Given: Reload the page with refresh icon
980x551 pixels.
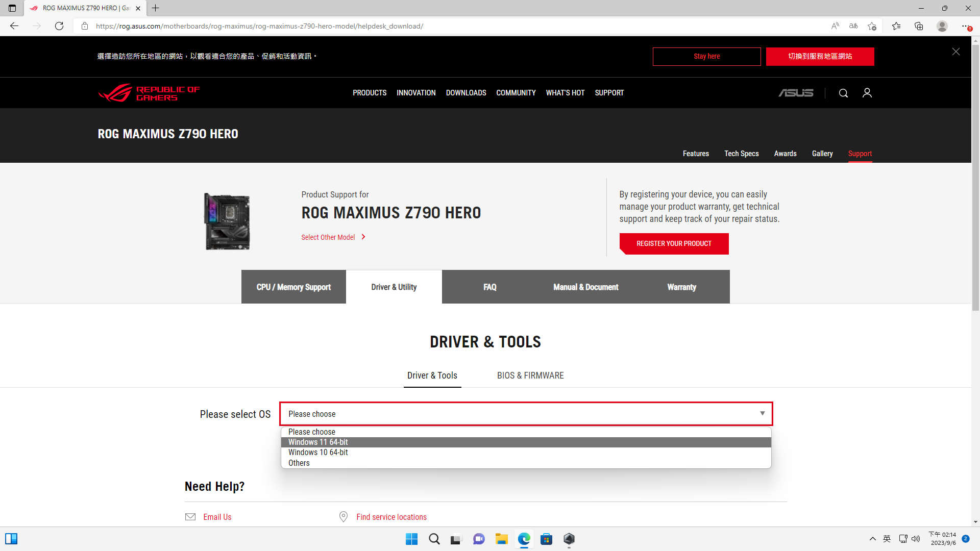Looking at the screenshot, I should pos(59,26).
